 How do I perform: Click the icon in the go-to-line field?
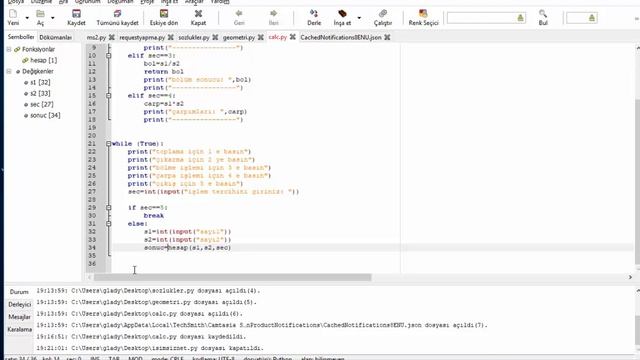coord(592,18)
